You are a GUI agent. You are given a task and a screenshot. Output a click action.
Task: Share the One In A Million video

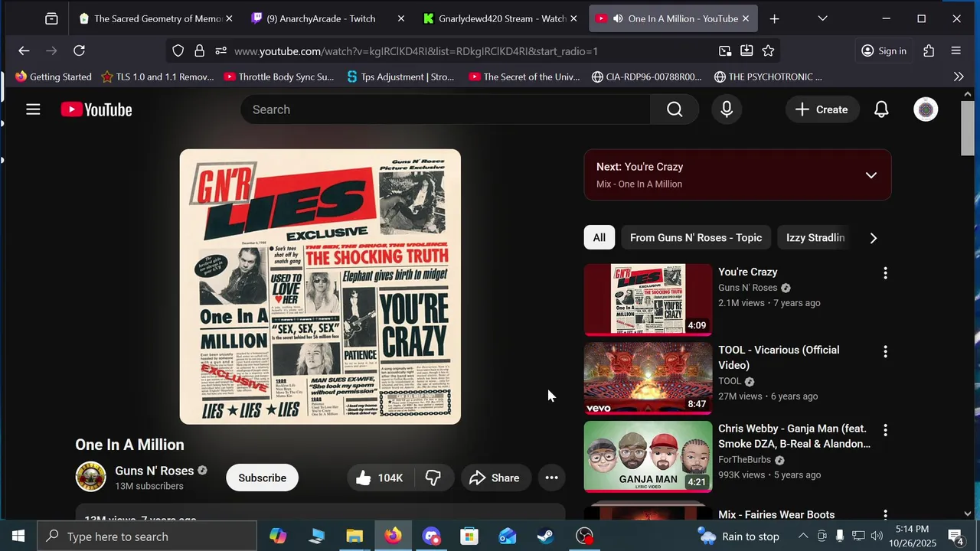(x=495, y=478)
